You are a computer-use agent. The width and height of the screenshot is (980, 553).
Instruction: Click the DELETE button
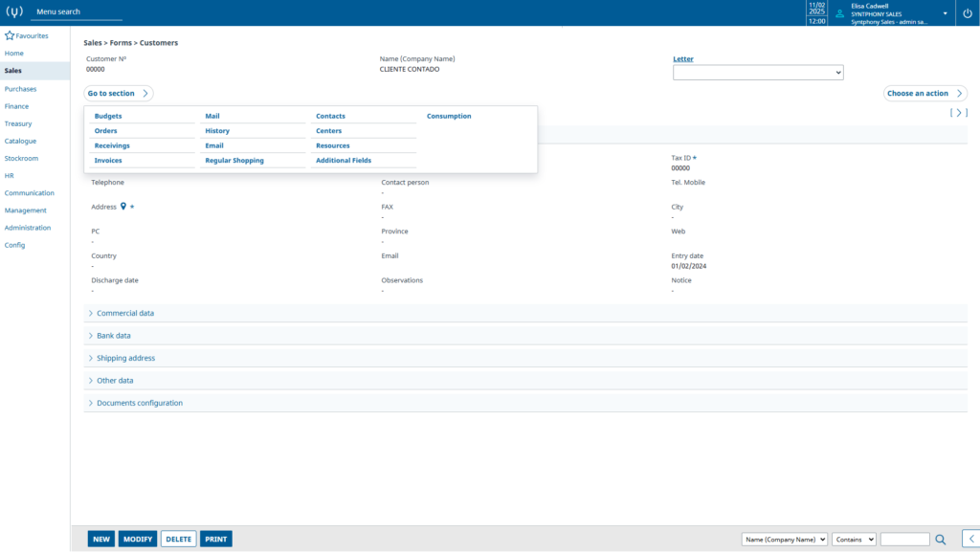179,540
